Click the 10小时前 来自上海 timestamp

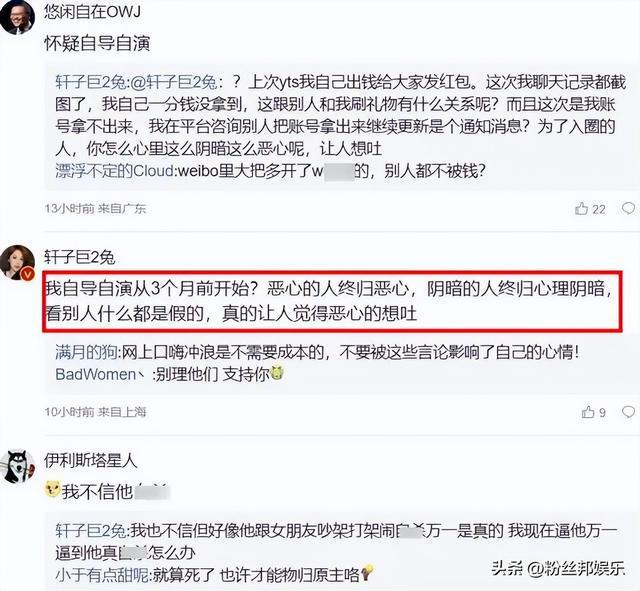tap(95, 412)
